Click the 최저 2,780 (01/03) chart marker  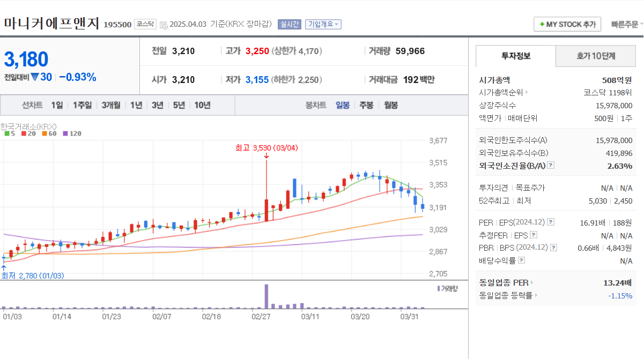(x=33, y=275)
